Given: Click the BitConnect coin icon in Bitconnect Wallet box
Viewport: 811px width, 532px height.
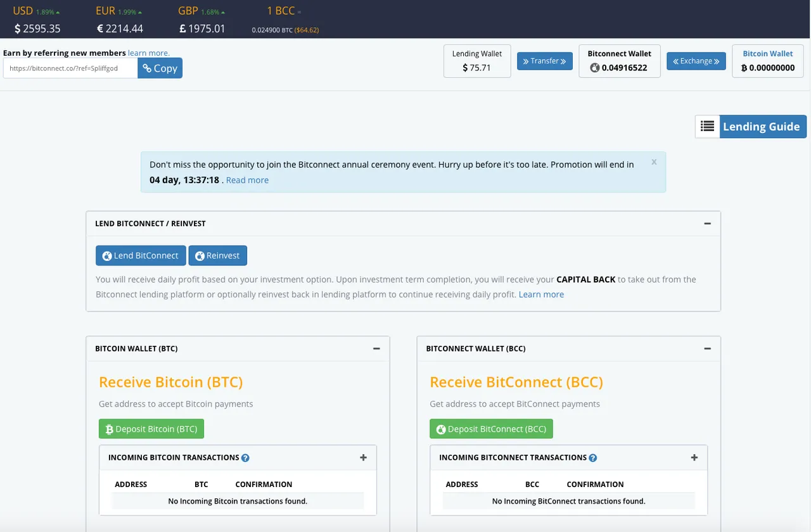Looking at the screenshot, I should point(594,68).
